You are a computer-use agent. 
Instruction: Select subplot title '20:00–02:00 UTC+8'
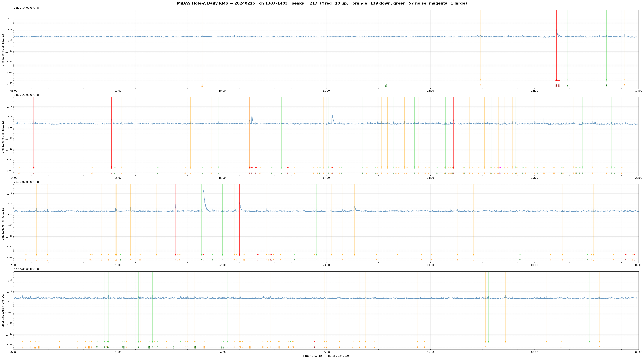pos(26,182)
